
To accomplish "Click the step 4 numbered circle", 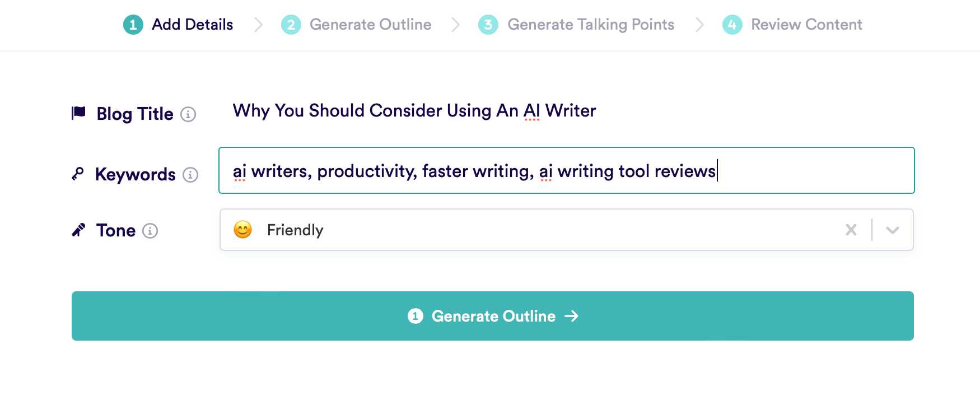I will tap(732, 25).
